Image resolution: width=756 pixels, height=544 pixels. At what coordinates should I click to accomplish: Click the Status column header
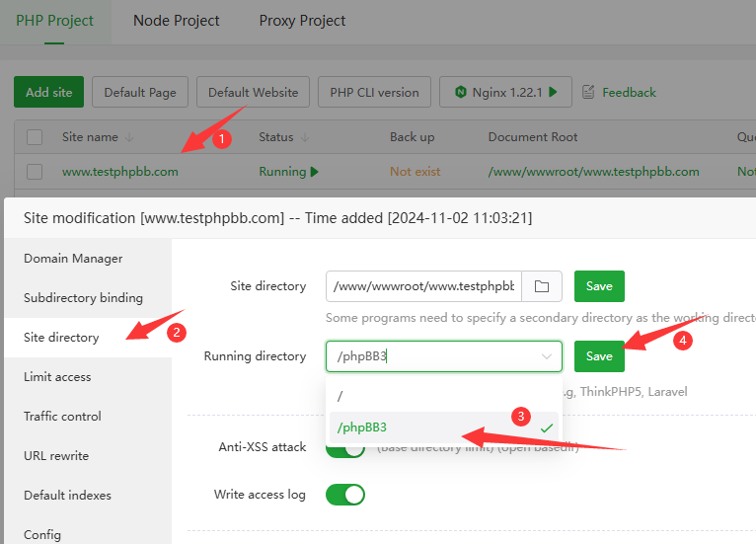coord(276,137)
